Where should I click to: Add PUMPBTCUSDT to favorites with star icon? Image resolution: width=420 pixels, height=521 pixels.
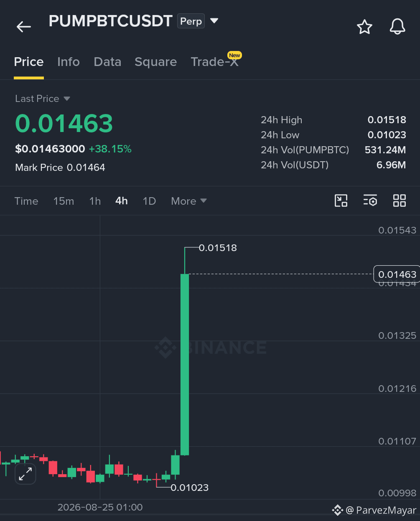pyautogui.click(x=364, y=27)
